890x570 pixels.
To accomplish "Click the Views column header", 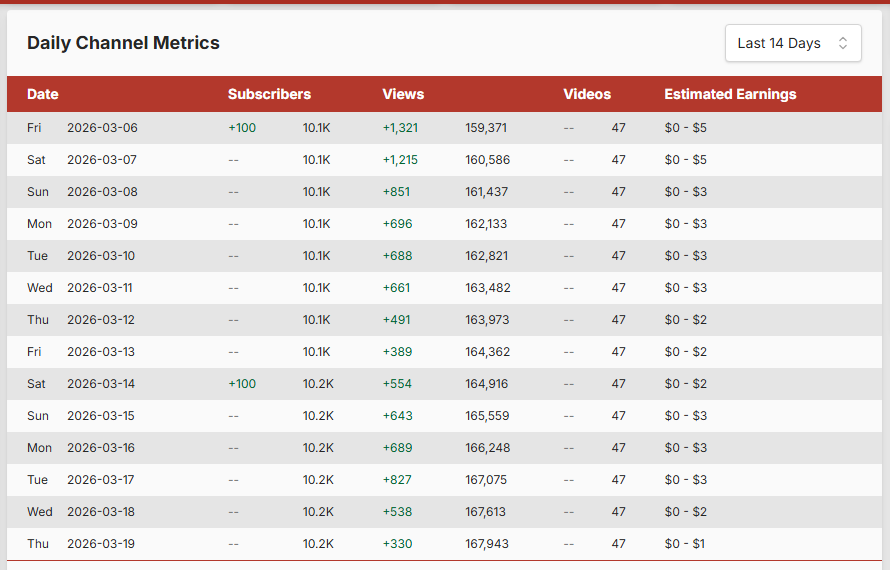I will (403, 94).
